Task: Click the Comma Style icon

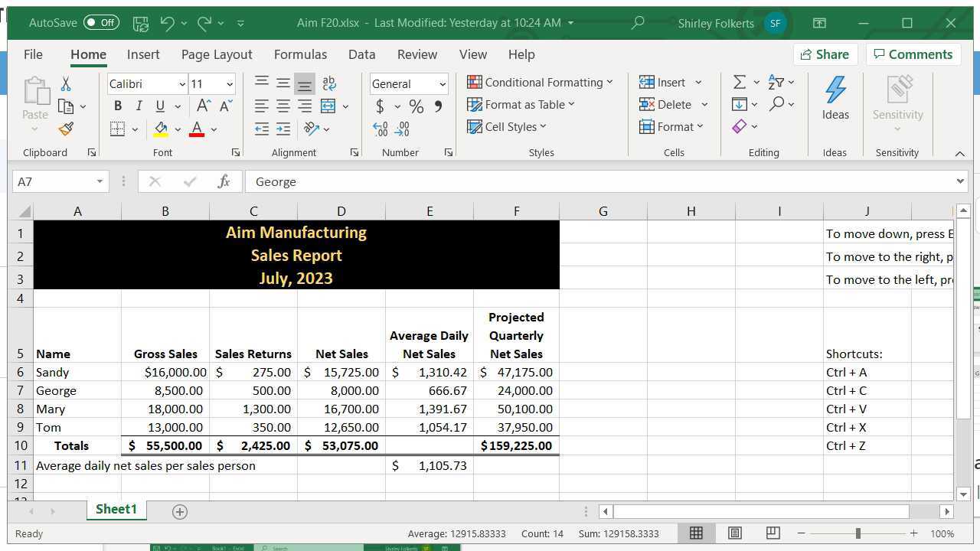Action: coord(438,106)
